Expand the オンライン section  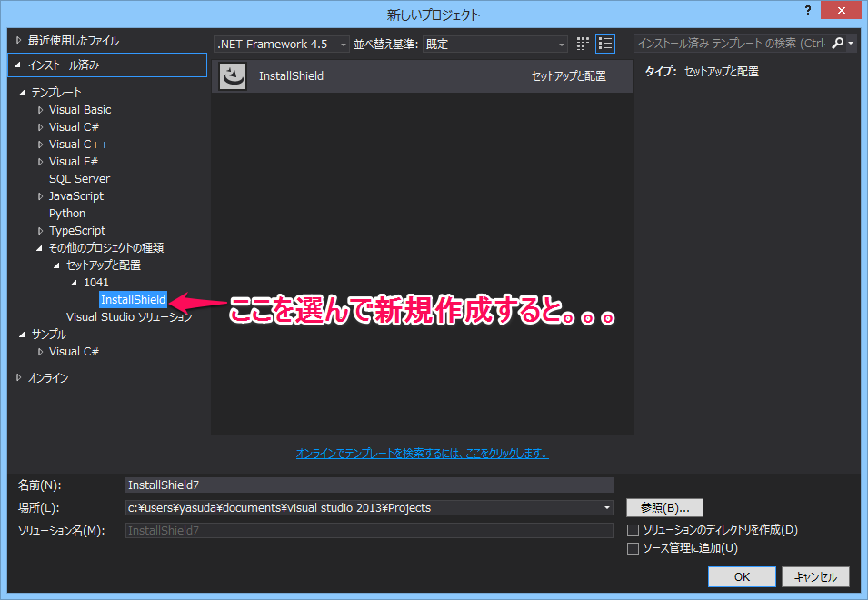[18, 377]
